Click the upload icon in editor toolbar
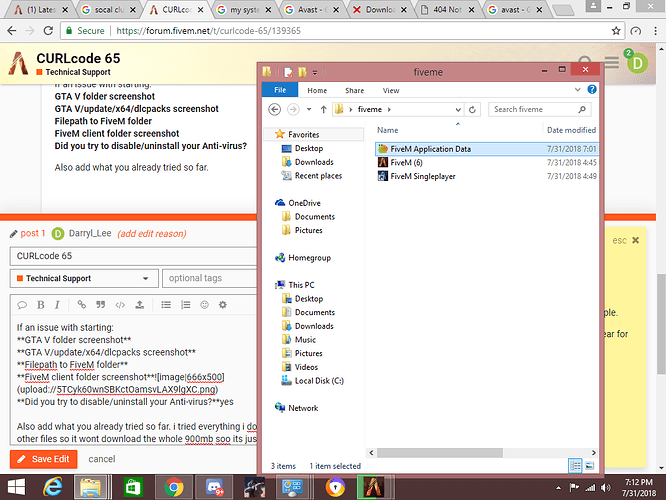Viewport: 666px width, 500px height. 140,305
